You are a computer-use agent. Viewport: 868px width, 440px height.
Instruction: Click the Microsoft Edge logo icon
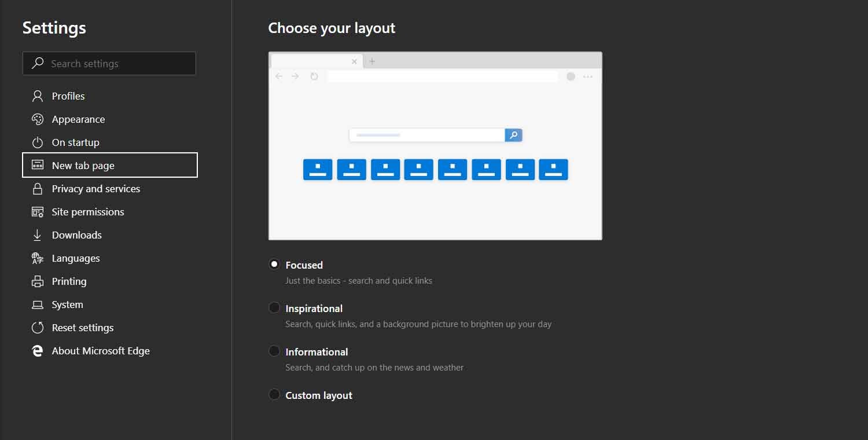[x=38, y=351]
